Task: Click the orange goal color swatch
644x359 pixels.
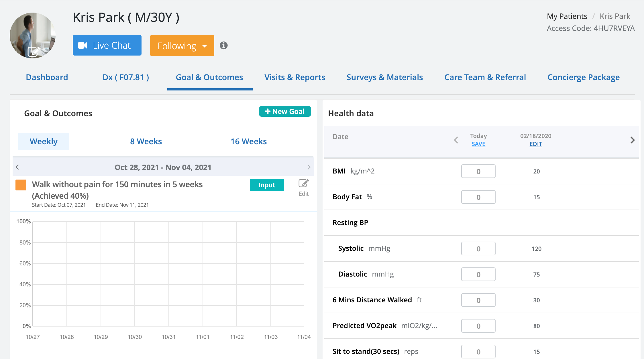Action: point(21,185)
